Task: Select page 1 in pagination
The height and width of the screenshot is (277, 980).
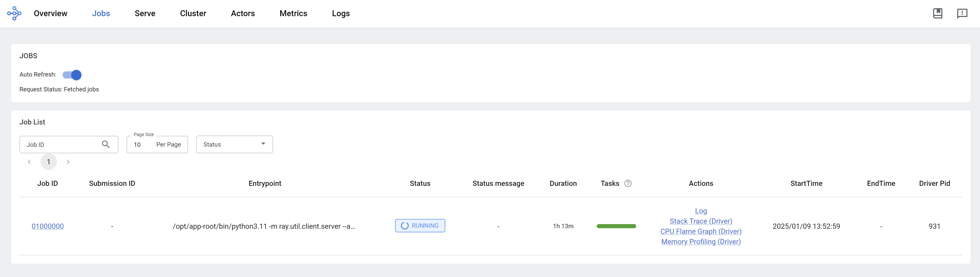Action: coord(49,162)
